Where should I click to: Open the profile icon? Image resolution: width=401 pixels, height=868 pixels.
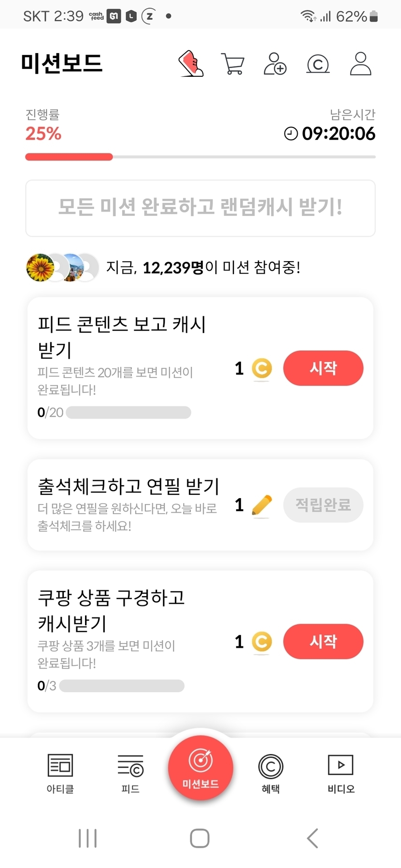point(360,64)
